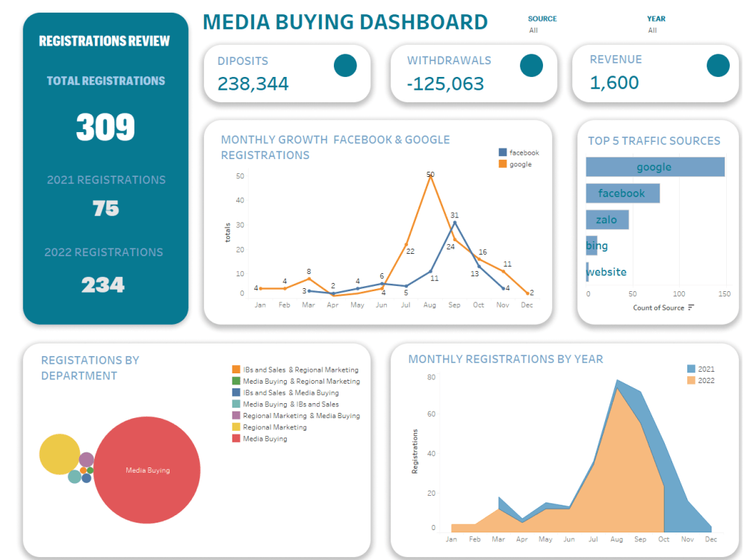Select the bing bar in traffic sources

pyautogui.click(x=591, y=246)
